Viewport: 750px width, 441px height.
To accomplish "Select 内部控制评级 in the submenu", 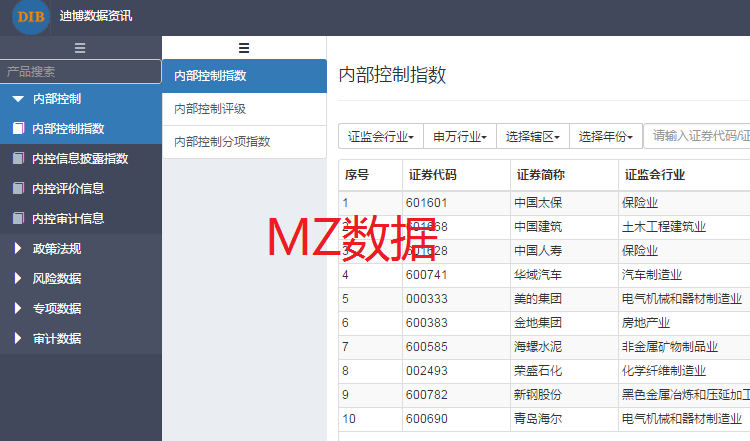I will [244, 109].
